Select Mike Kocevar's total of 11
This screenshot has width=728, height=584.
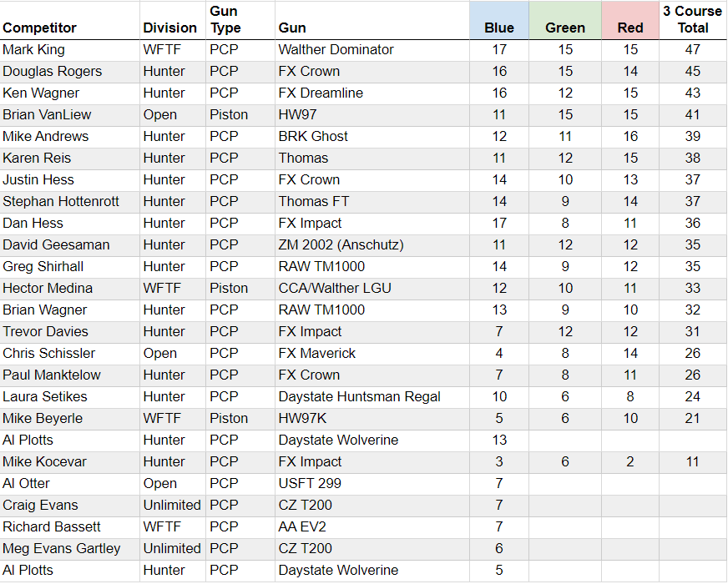[x=692, y=462]
